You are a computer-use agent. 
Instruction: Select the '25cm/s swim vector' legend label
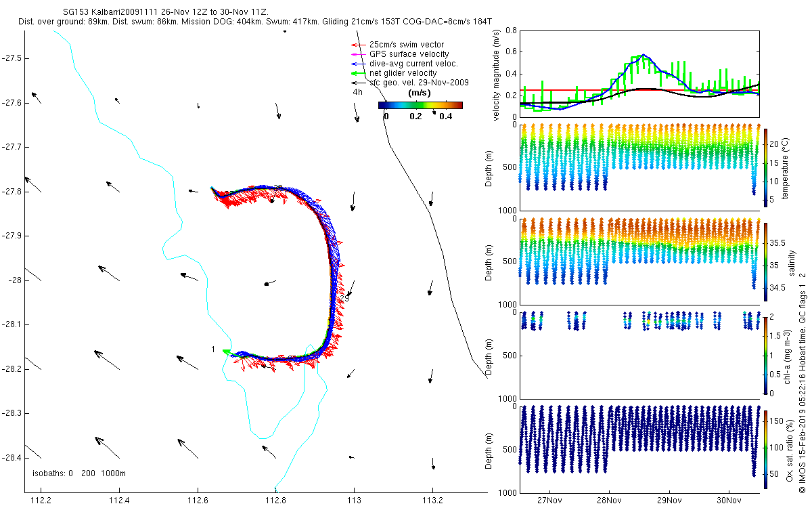[407, 45]
